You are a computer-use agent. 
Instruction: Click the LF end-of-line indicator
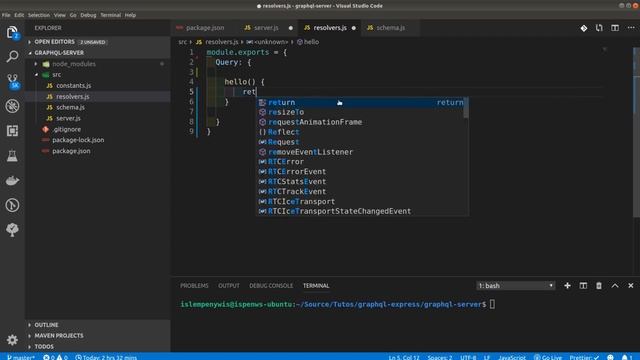tap(487, 357)
